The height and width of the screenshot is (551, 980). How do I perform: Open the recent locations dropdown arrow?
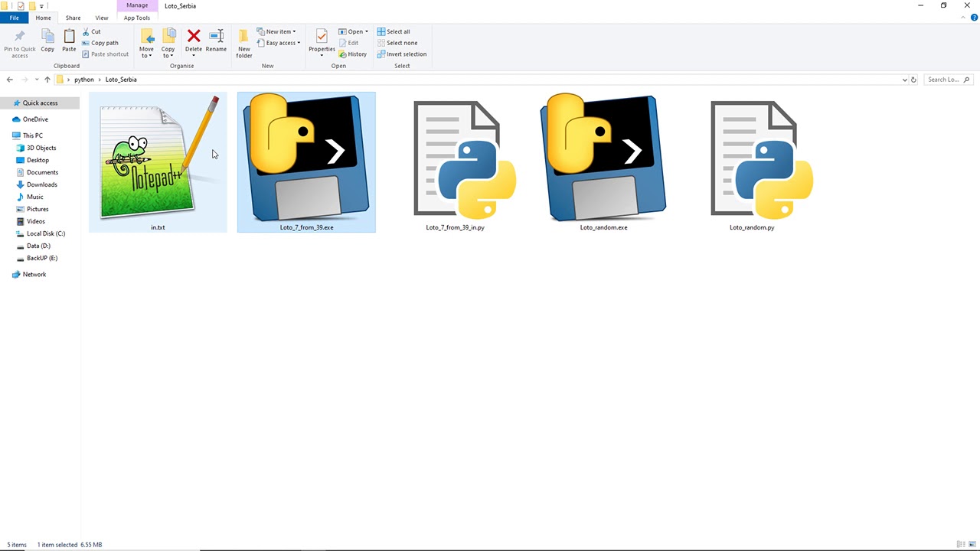click(36, 80)
